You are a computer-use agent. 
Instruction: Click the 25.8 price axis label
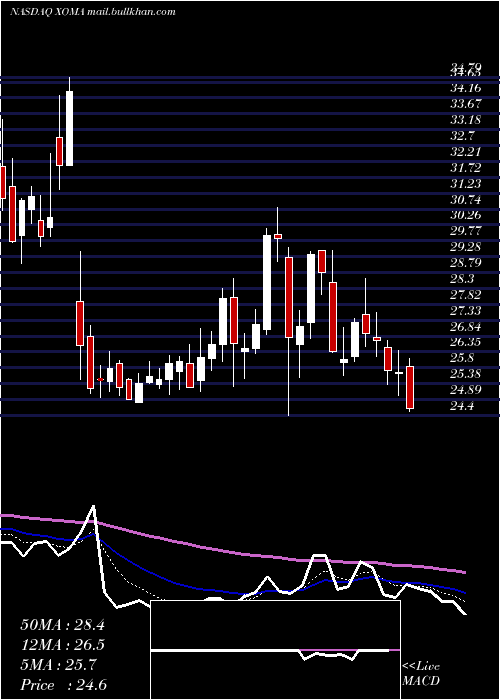pos(463,358)
